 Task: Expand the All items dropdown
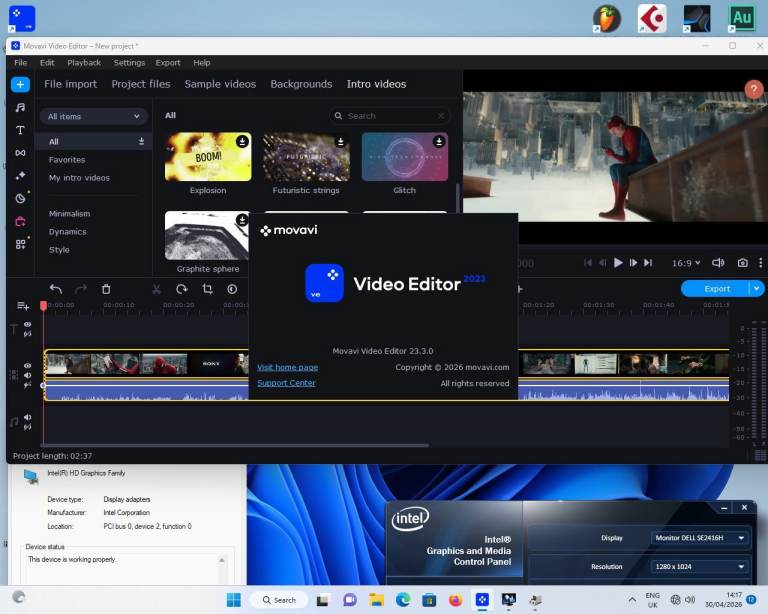coord(93,116)
